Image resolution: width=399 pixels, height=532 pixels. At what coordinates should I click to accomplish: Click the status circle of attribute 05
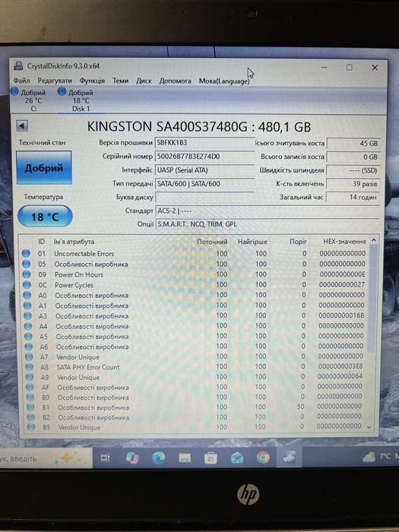tap(26, 264)
